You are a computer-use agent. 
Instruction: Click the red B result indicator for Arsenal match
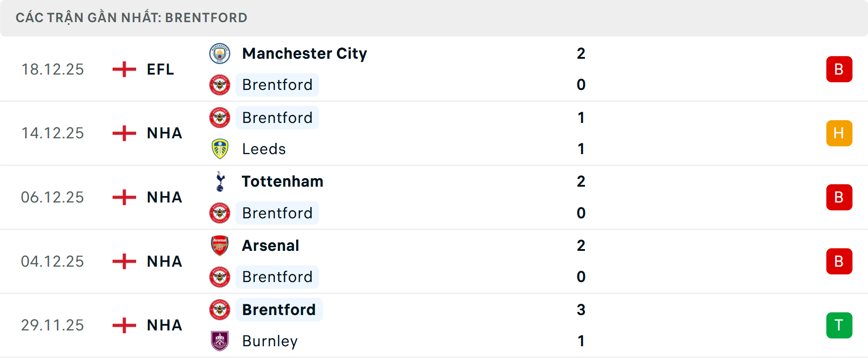tap(840, 261)
